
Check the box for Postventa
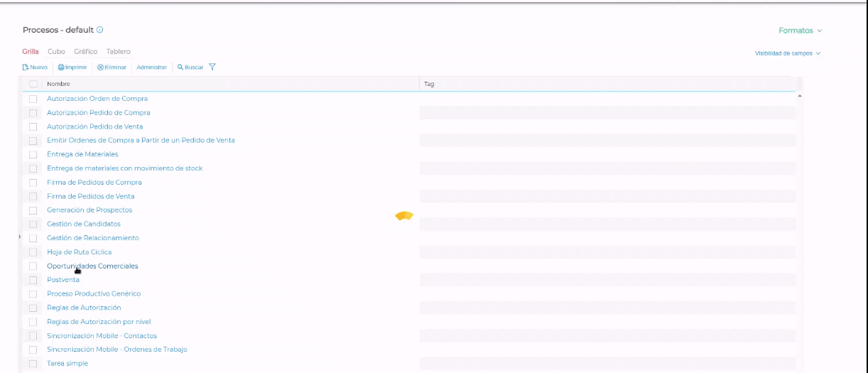tap(33, 280)
